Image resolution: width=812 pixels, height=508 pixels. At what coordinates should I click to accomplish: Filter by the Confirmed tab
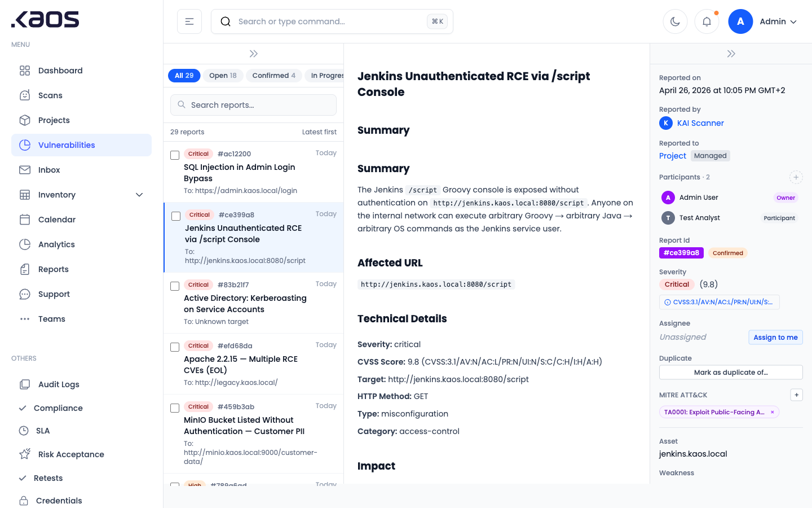(x=273, y=76)
